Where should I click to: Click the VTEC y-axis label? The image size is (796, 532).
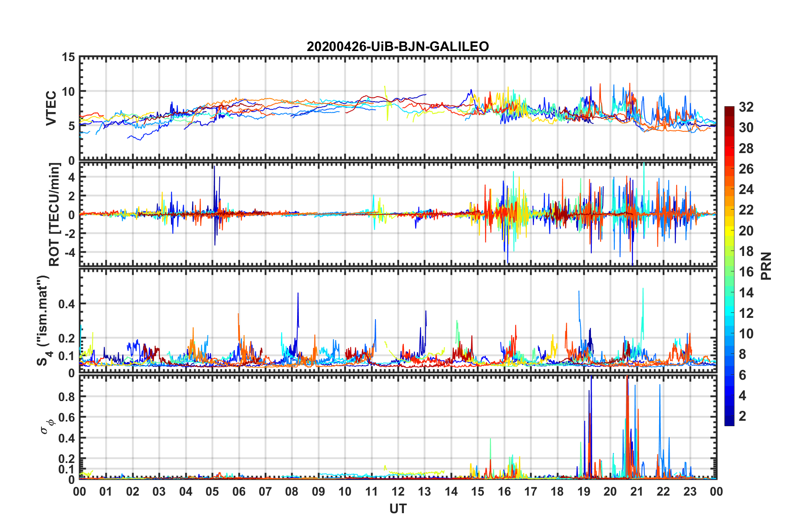(x=51, y=108)
